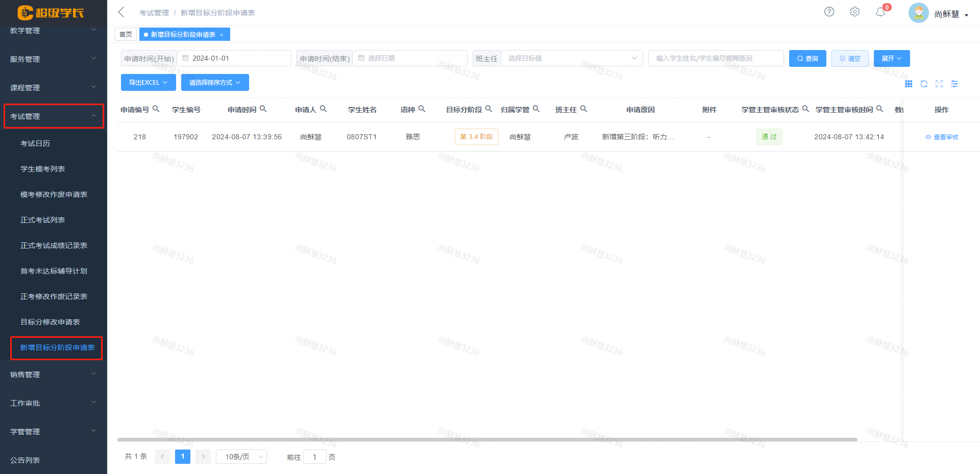980x474 pixels.
Task: Toggle fullscreen table view with expand icon
Action: (939, 84)
